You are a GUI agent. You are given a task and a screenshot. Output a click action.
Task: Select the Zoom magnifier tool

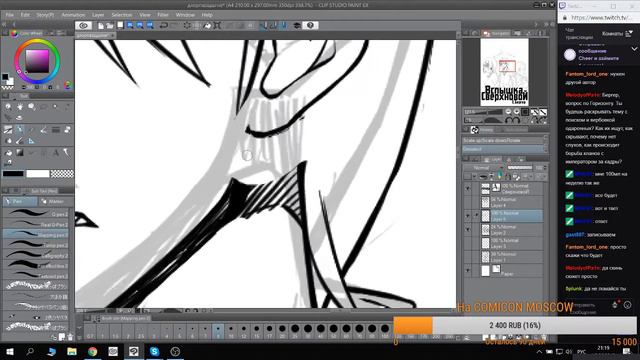coord(8,107)
